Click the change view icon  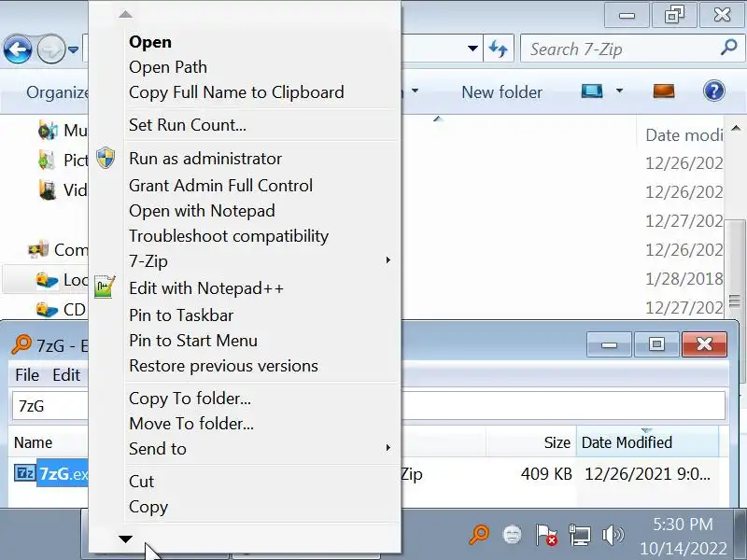592,91
